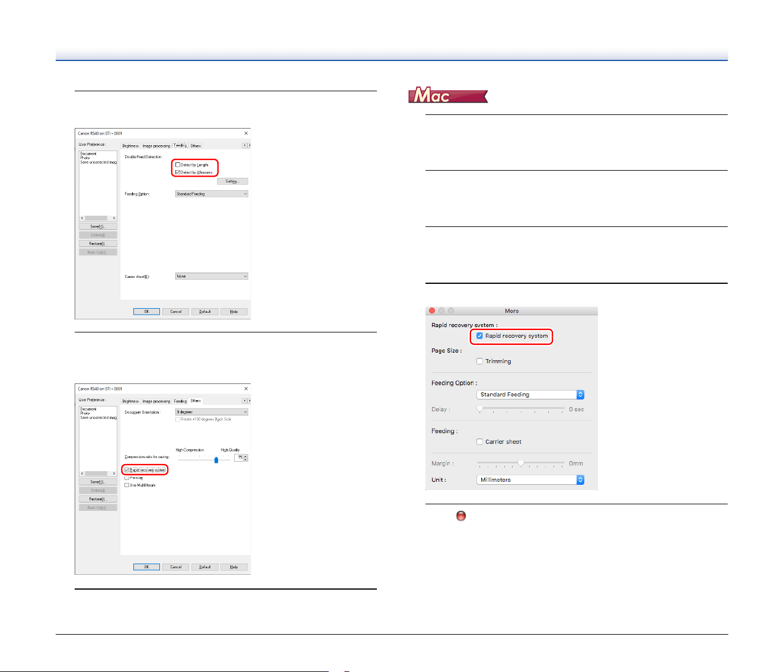Image resolution: width=784 pixels, height=672 pixels.
Task: Click red close button of More window
Action: (432, 311)
